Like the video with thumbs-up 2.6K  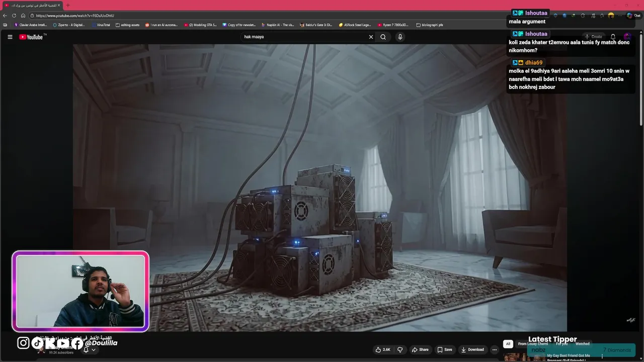pos(382,349)
